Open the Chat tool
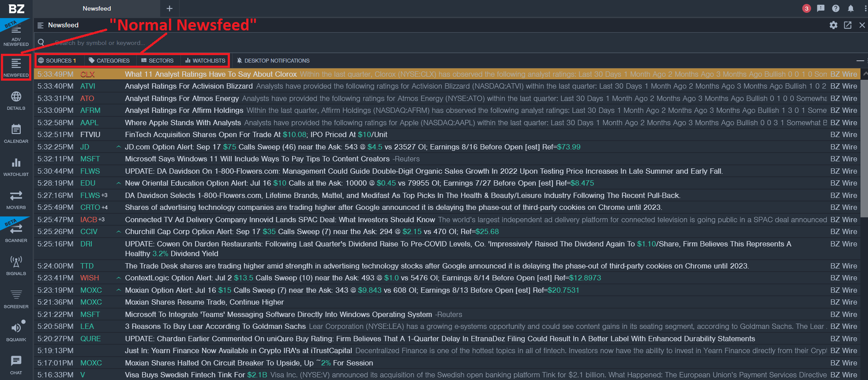Screen dimensions: 868x380 tap(16, 365)
